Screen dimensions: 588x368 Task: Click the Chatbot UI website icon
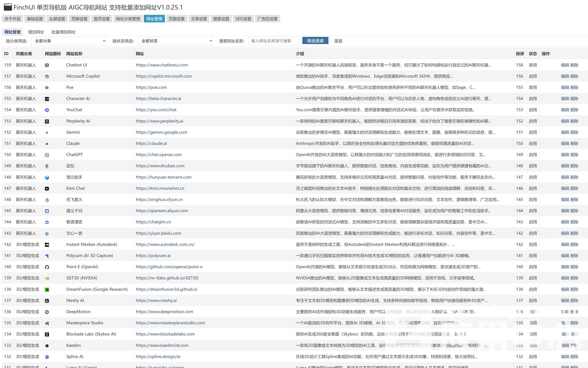coord(47,65)
